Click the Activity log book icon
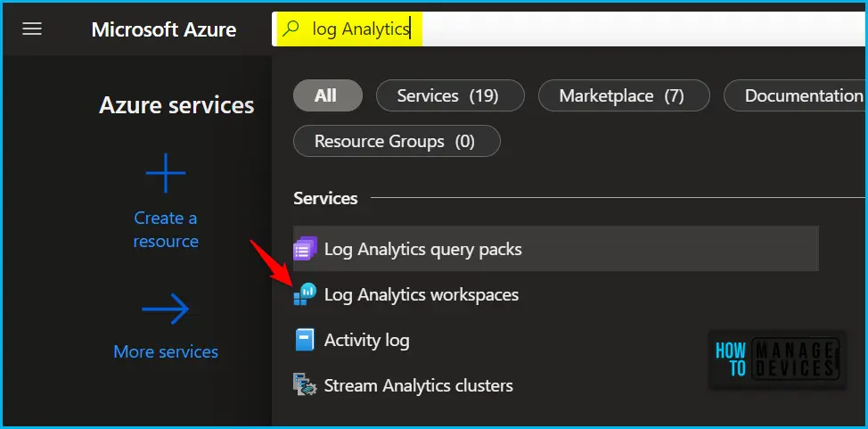The image size is (868, 429). pos(305,340)
